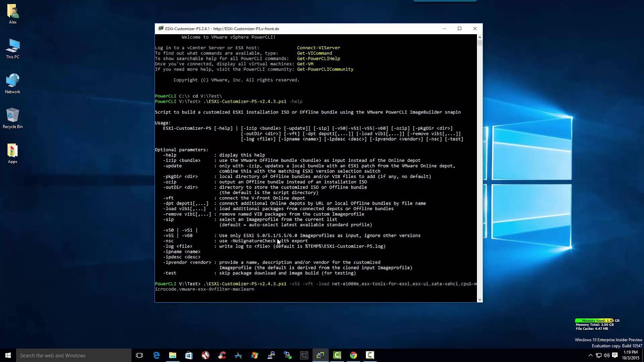Open the networked computers taskbar icon
This screenshot has height=362, width=644.
(x=271, y=355)
